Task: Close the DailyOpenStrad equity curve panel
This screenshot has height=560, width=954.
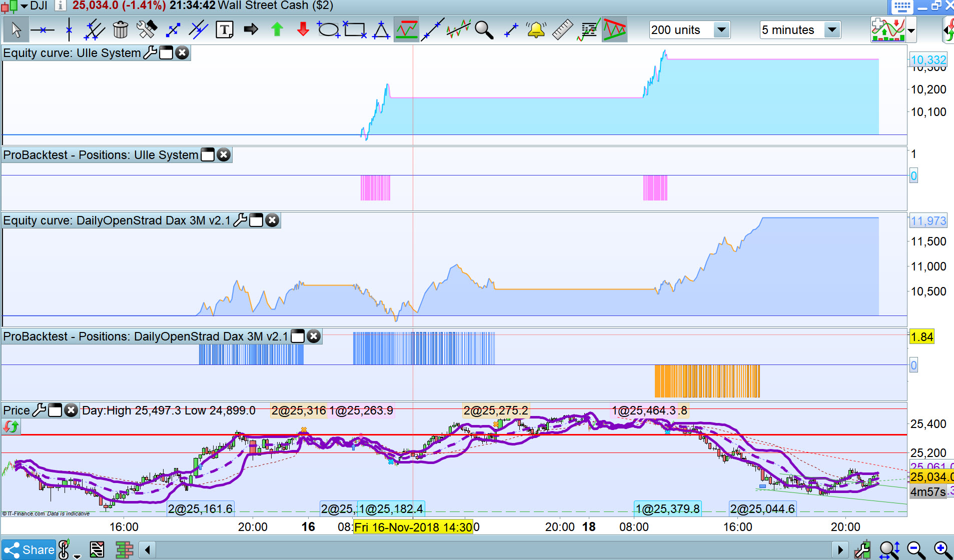Action: click(x=272, y=220)
